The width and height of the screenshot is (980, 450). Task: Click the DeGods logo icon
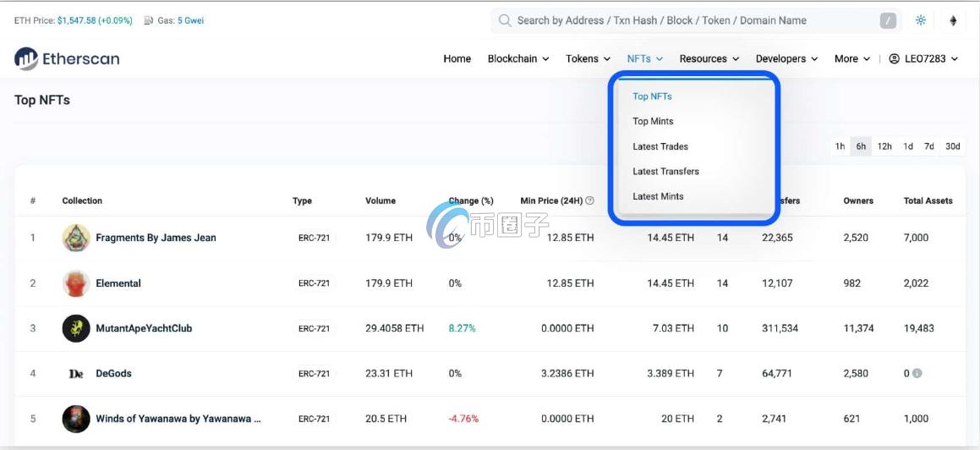point(76,374)
